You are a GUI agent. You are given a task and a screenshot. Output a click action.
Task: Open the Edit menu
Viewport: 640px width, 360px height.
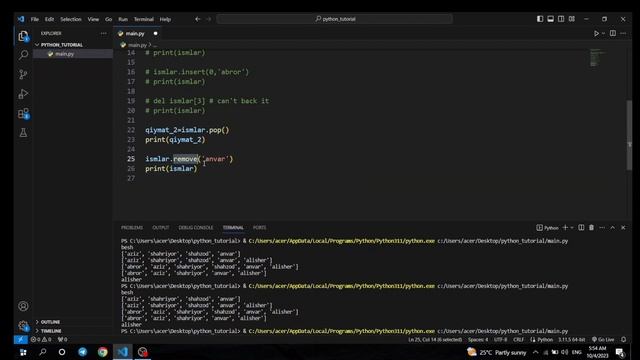[x=49, y=19]
